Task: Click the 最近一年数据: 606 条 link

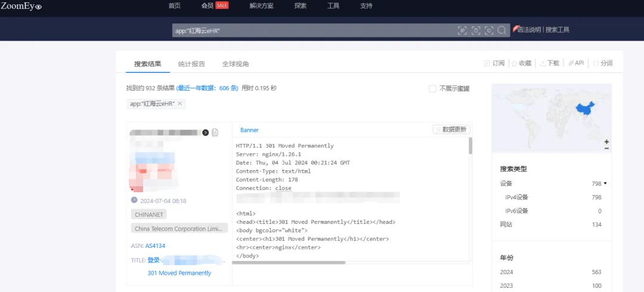Action: click(x=208, y=88)
